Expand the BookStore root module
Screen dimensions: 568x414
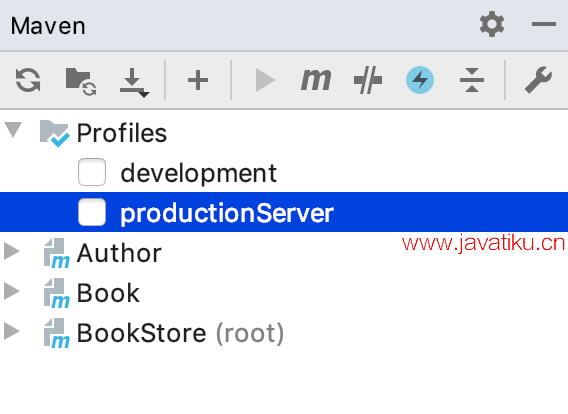(x=12, y=331)
